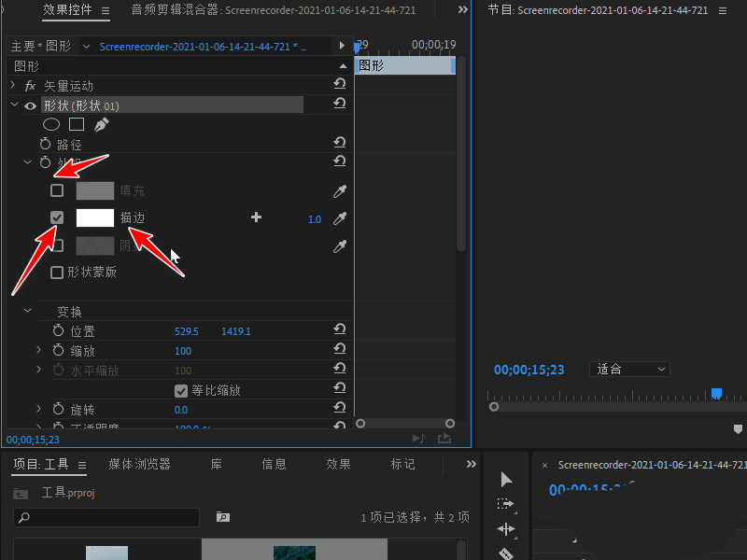This screenshot has height=560, width=747.
Task: Click the add stroke plus button
Action: (256, 217)
